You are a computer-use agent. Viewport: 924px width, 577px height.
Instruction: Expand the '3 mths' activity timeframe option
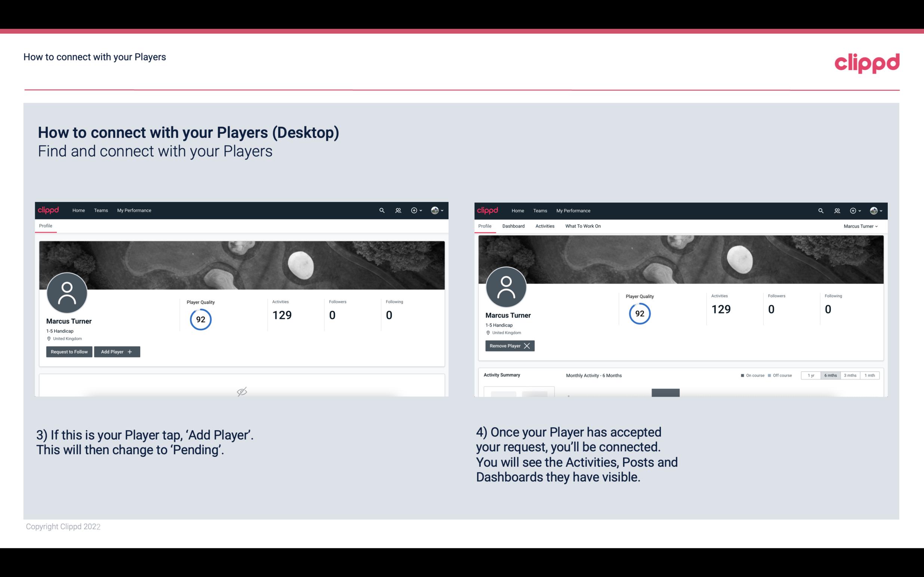click(850, 375)
